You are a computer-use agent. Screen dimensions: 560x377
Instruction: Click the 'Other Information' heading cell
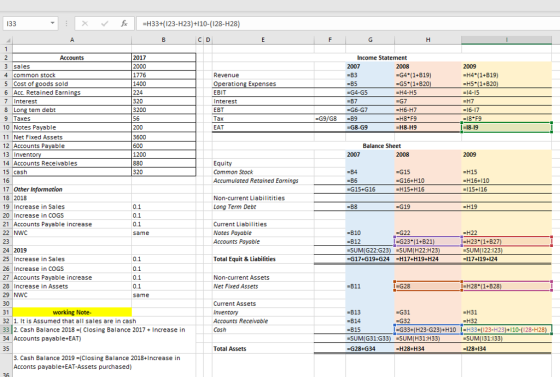coord(72,189)
